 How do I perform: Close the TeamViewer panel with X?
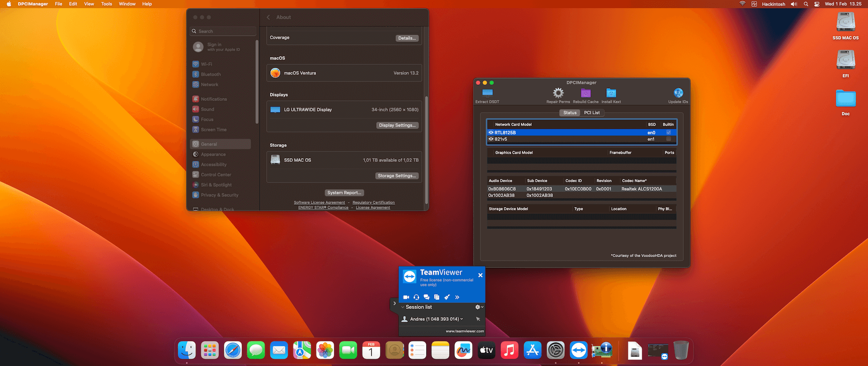(480, 275)
